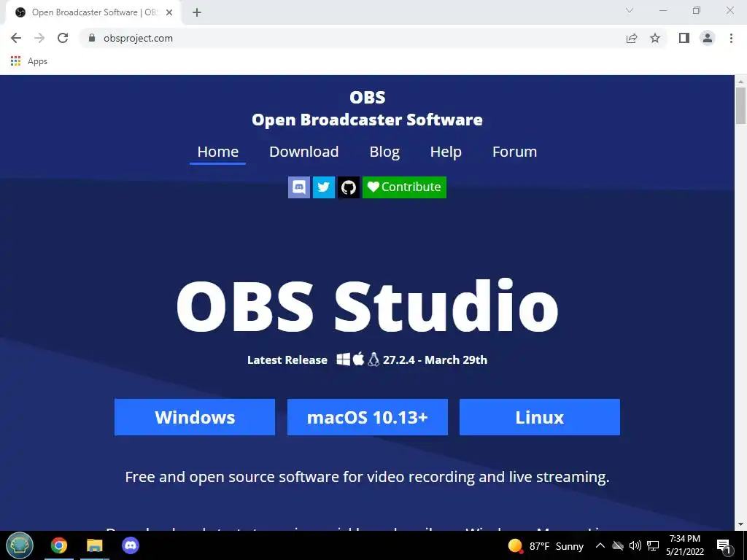Open weather widget showing 87°F Sunny

[x=546, y=545]
